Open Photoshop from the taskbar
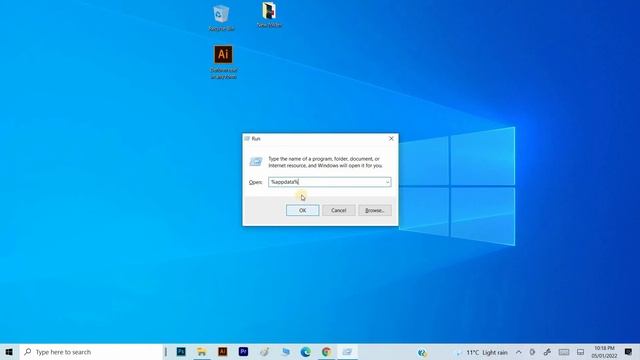Image resolution: width=640 pixels, height=360 pixels. pos(181,352)
